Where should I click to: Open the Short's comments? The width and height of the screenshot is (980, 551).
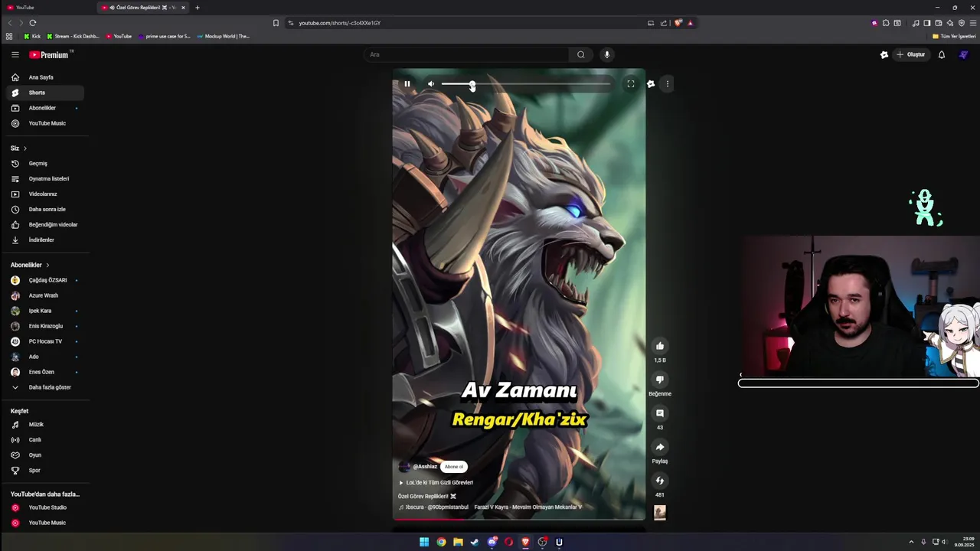click(660, 413)
